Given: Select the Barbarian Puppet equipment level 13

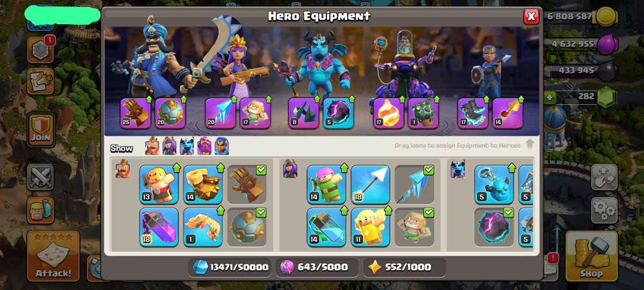Looking at the screenshot, I should 159,184.
